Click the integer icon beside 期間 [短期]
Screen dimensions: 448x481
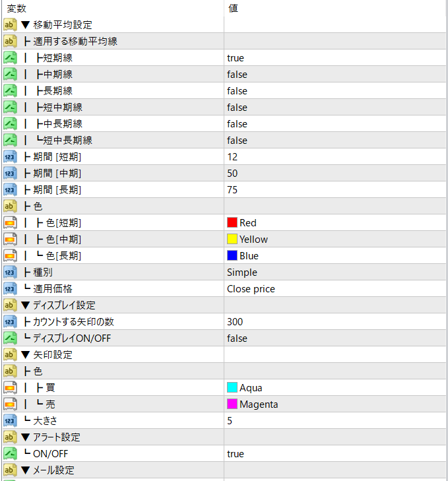pyautogui.click(x=10, y=157)
